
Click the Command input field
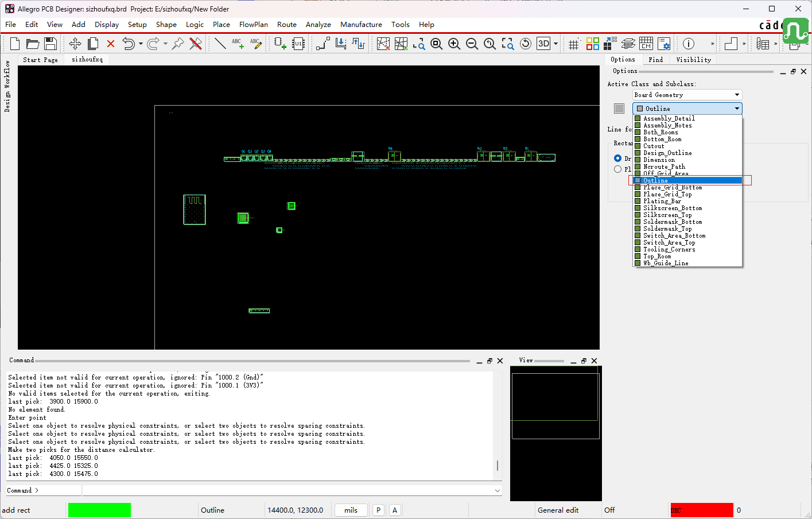point(292,490)
